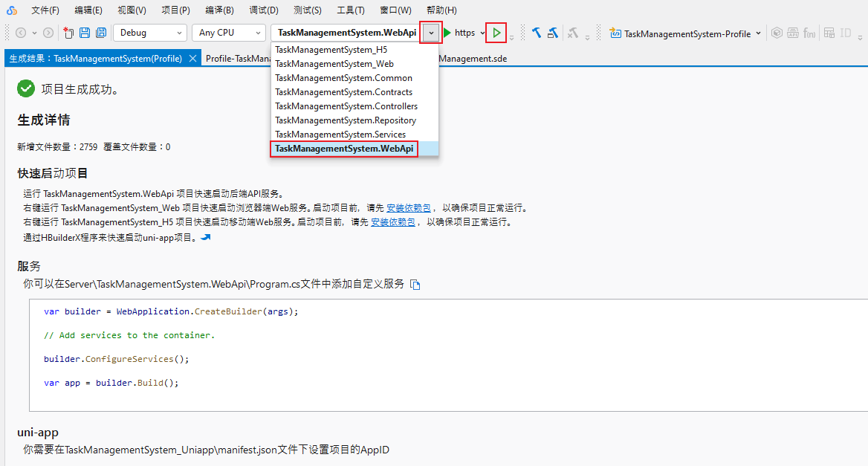
Task: Click the Save All icon
Action: tap(101, 33)
